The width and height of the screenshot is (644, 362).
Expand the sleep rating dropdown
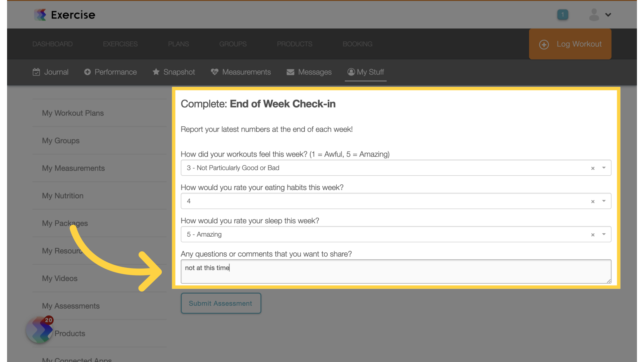(x=604, y=234)
